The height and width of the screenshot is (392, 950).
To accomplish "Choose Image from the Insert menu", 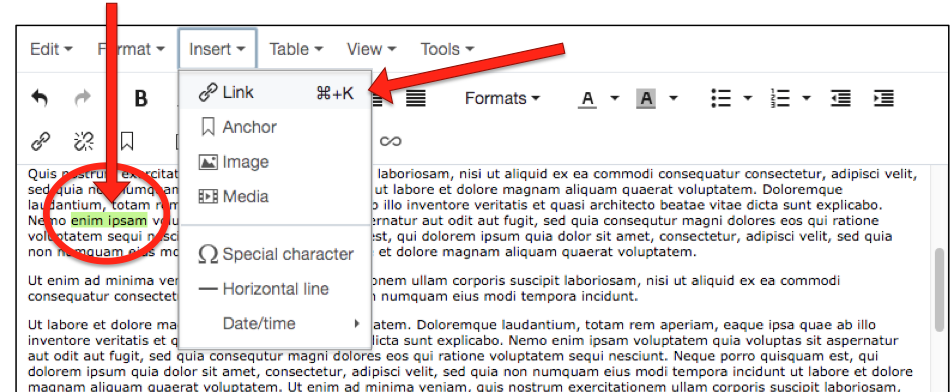I will click(x=276, y=162).
